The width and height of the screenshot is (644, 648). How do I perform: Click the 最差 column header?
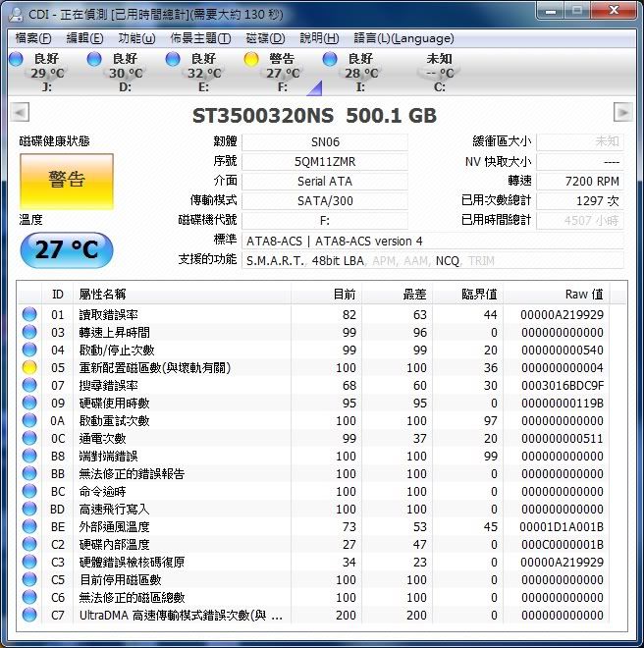(x=398, y=295)
